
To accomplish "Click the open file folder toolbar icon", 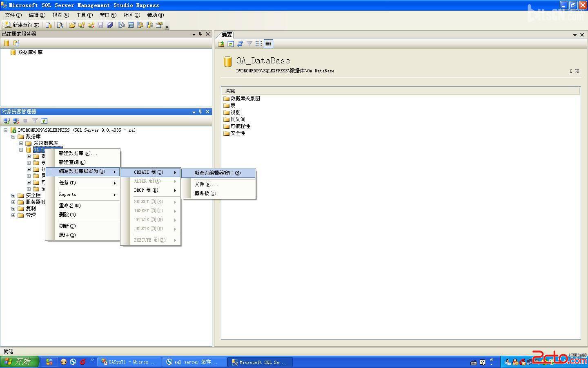I will (72, 25).
